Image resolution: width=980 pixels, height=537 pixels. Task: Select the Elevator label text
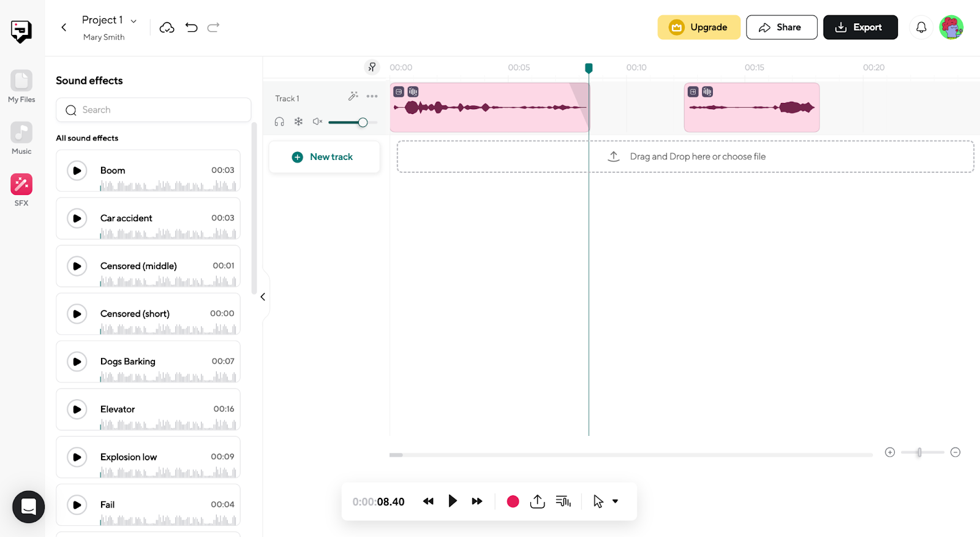(118, 409)
